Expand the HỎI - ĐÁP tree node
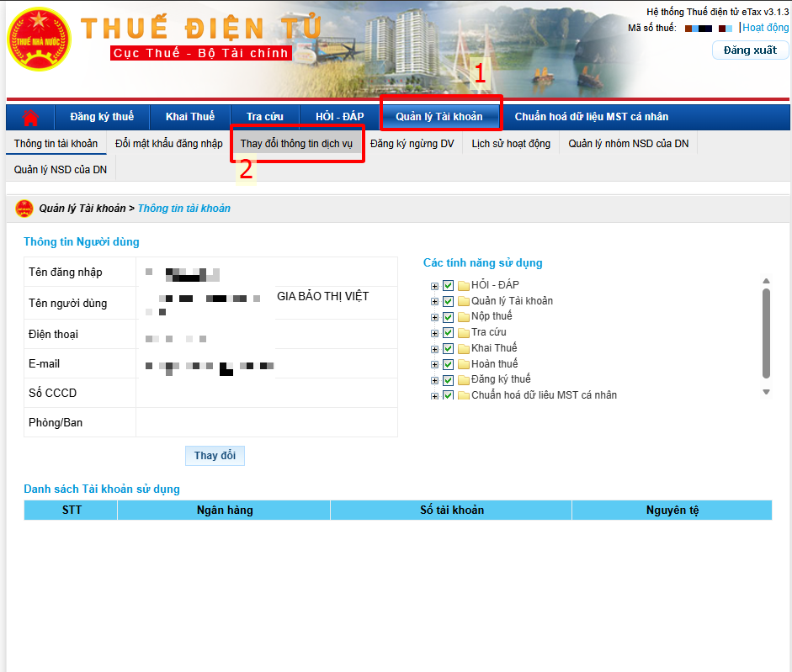The width and height of the screenshot is (792, 672). click(x=434, y=286)
